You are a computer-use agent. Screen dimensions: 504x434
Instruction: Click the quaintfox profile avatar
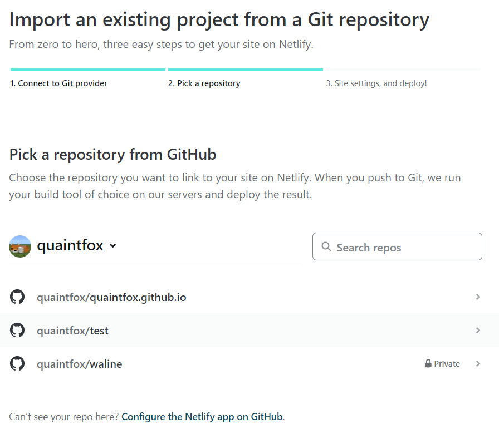[20, 246]
